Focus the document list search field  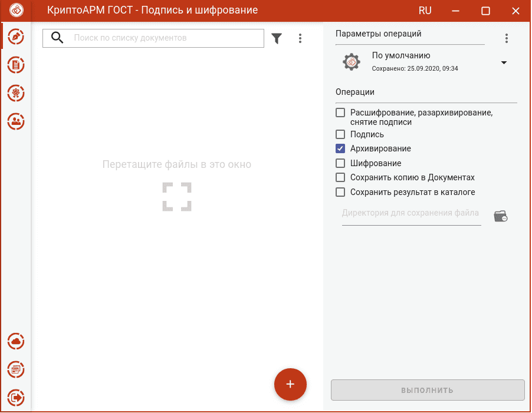click(153, 38)
